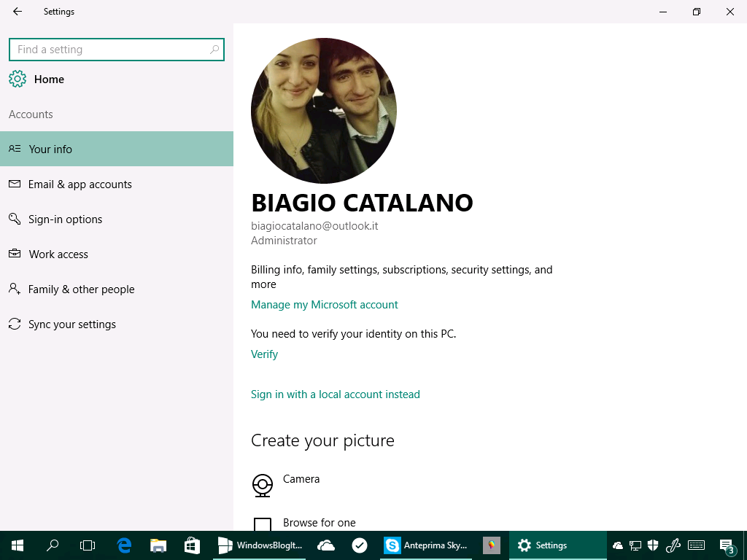
Task: Open Sync your settings section
Action: [x=117, y=324]
